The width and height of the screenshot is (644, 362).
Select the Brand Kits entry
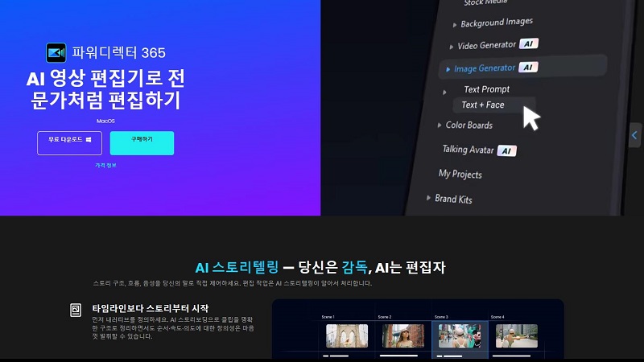tap(453, 199)
